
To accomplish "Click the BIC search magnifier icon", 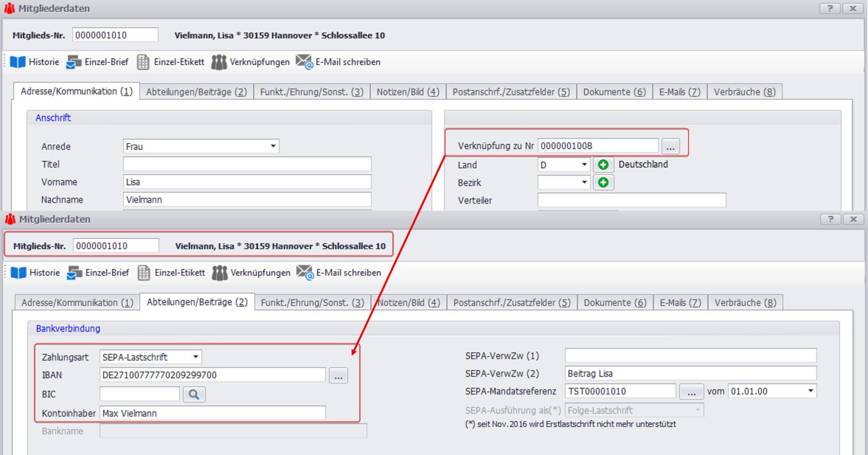I will point(194,395).
